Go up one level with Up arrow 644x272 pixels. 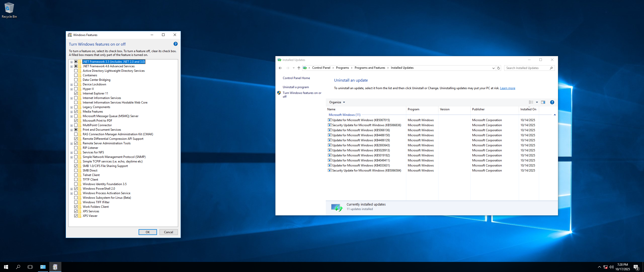click(x=299, y=68)
